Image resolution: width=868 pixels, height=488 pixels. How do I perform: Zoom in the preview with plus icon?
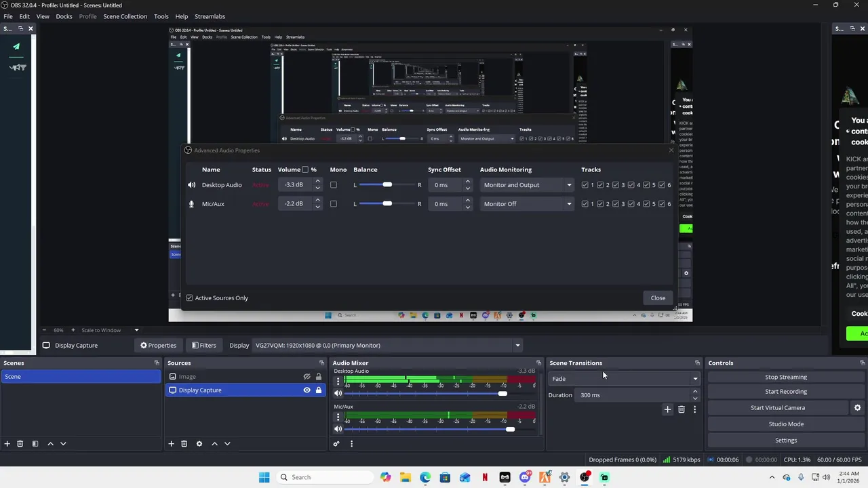point(73,330)
